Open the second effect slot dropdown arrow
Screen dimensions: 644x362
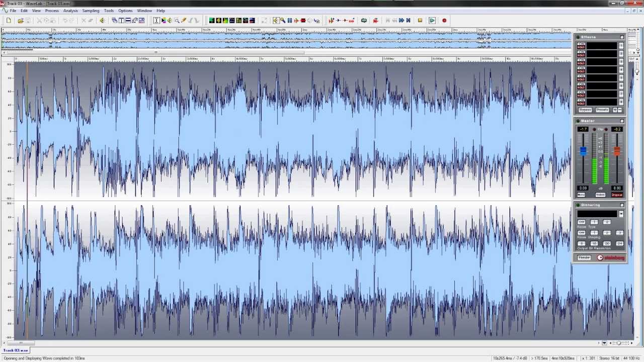tap(621, 54)
